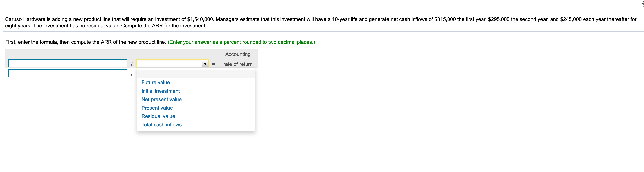Click the "Accounting rate of return" label
The width and height of the screenshot is (644, 172).
[238, 59]
